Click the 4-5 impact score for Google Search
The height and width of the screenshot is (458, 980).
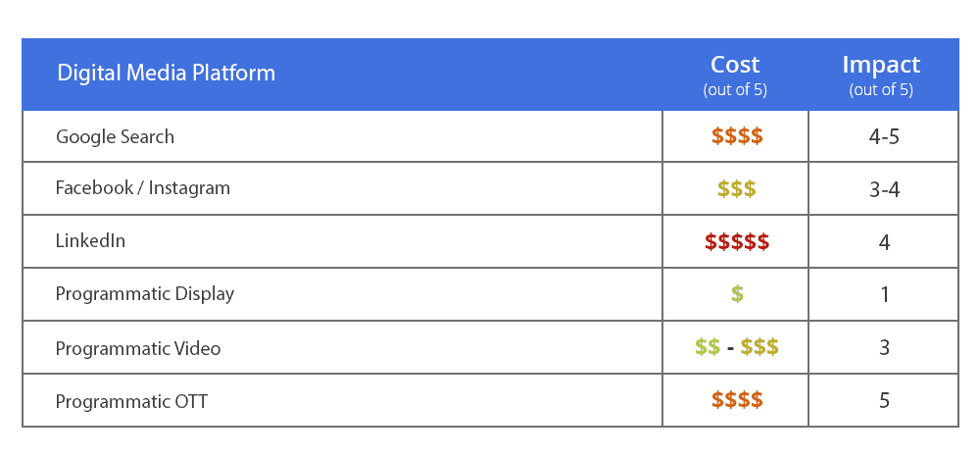point(884,136)
